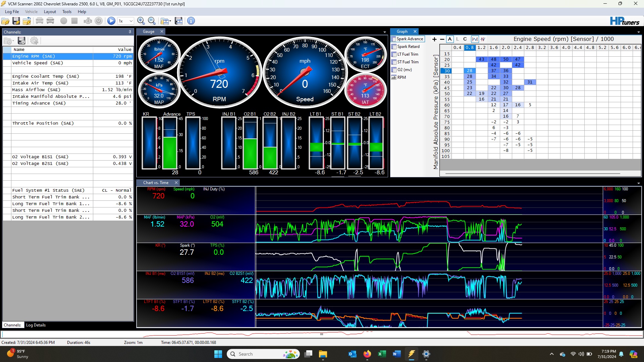
Task: Select the Engine RPM (SAE) channel row
Action: click(x=68, y=56)
